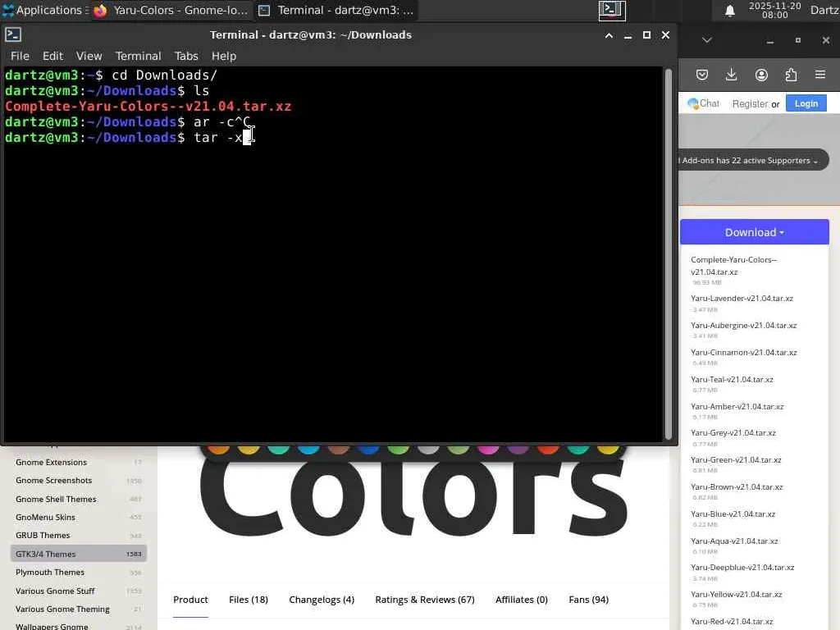Viewport: 840px width, 630px height.
Task: Download Yaru-Deepblue-v21.04.tar.xz
Action: (742, 568)
